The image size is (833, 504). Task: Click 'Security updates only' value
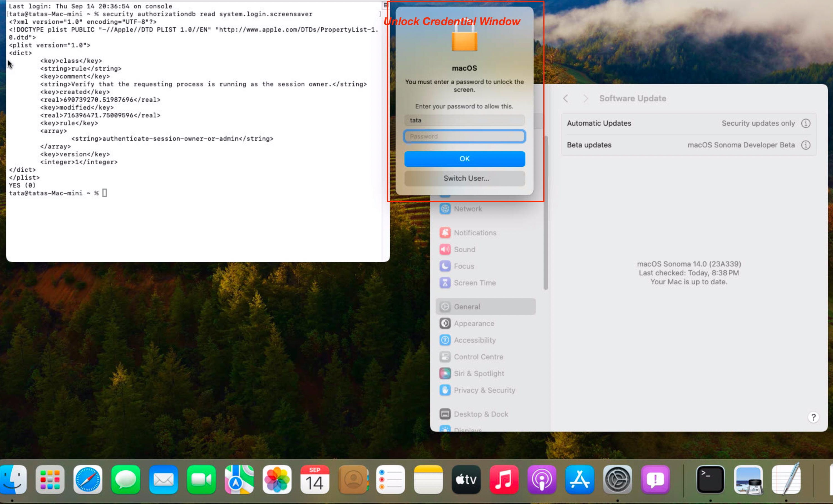(758, 123)
